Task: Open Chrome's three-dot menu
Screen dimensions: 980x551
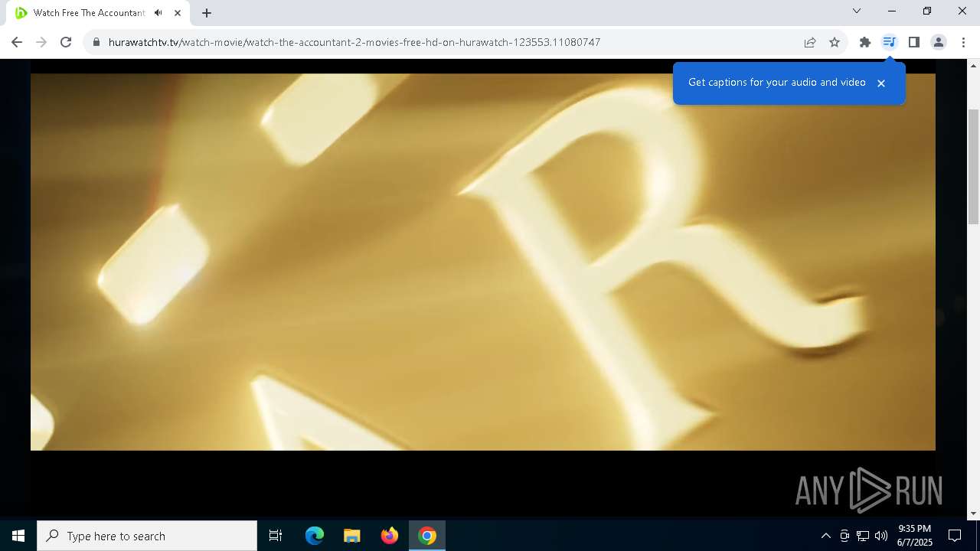Action: pyautogui.click(x=963, y=42)
